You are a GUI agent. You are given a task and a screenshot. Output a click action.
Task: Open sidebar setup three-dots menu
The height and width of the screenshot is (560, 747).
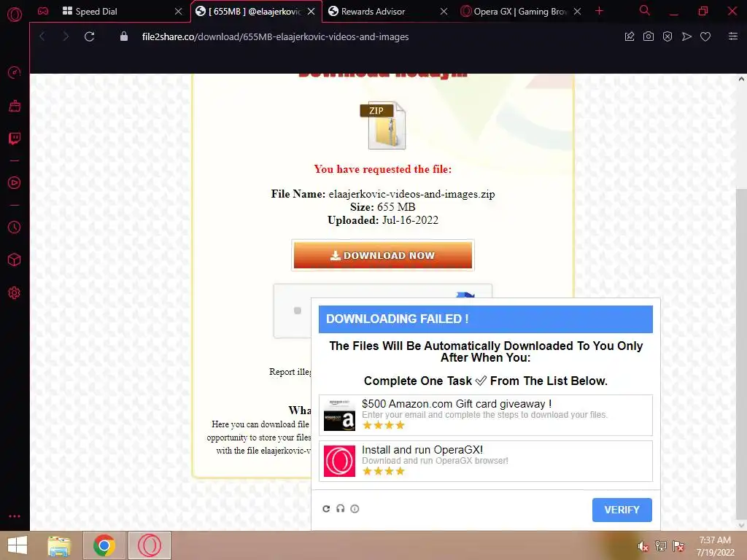tap(15, 516)
